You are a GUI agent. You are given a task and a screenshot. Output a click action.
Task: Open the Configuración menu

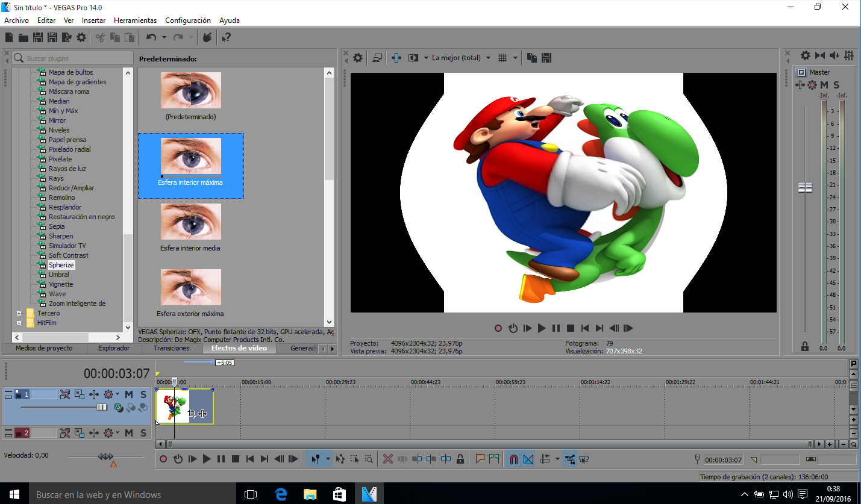(188, 20)
